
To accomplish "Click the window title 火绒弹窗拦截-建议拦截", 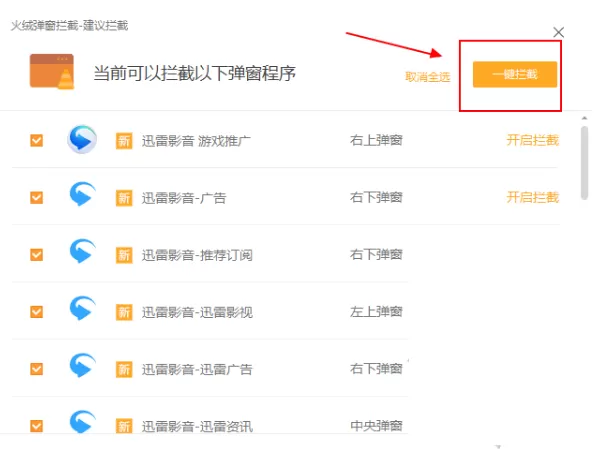I will click(x=69, y=26).
